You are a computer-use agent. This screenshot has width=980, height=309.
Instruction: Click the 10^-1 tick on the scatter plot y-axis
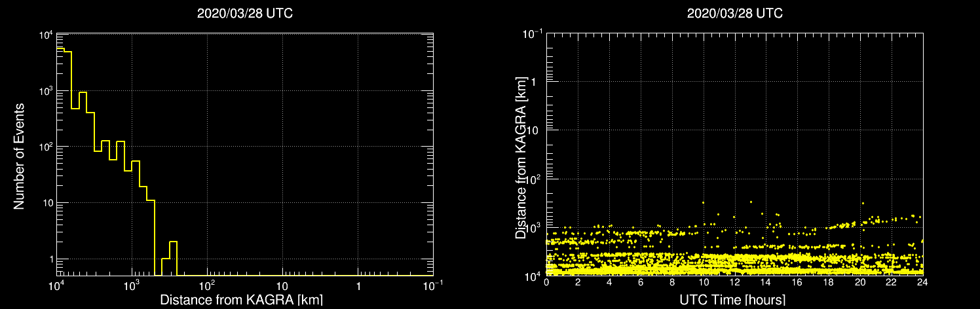[533, 34]
